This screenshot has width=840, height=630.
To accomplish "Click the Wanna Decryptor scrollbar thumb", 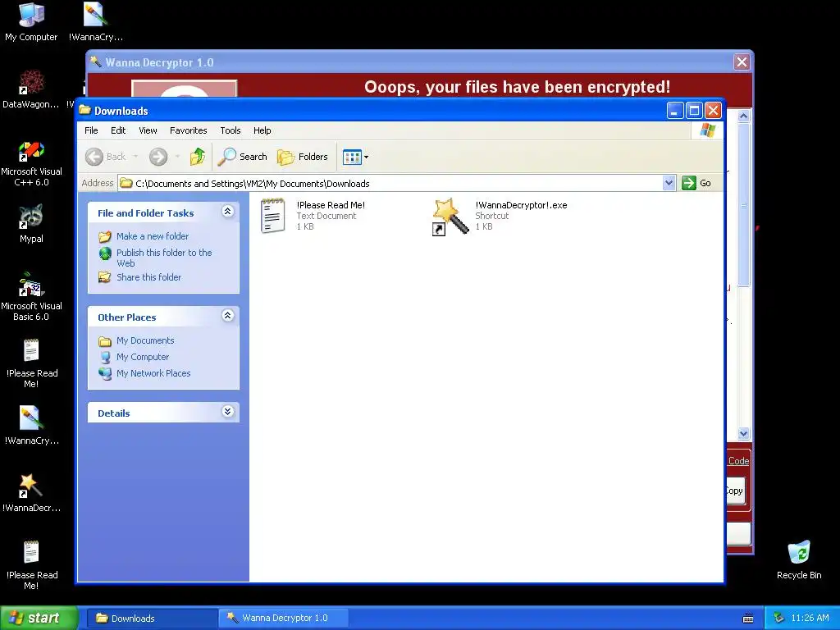I will pos(743,204).
